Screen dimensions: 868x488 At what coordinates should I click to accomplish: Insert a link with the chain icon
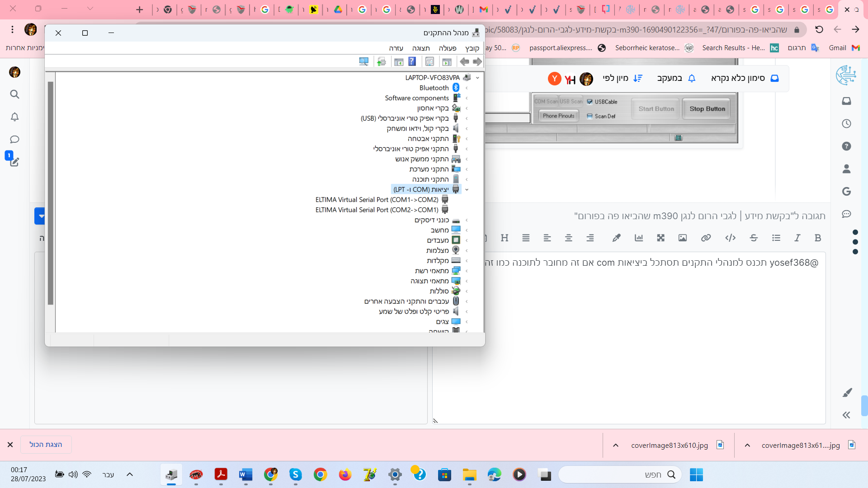coord(706,238)
